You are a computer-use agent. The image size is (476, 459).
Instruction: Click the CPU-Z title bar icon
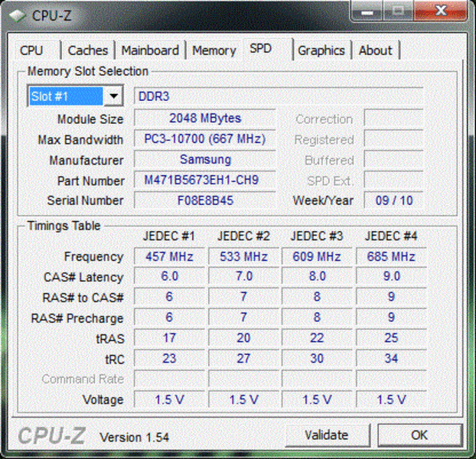pyautogui.click(x=18, y=15)
